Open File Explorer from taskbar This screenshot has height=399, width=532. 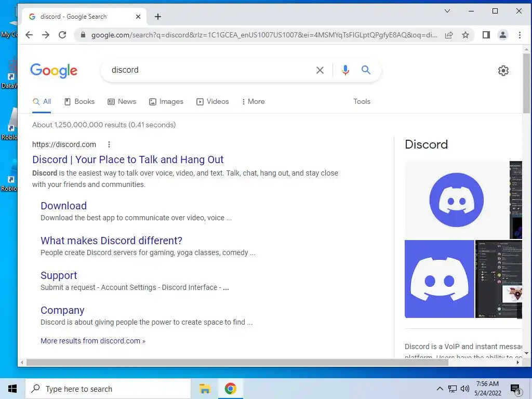pos(205,389)
